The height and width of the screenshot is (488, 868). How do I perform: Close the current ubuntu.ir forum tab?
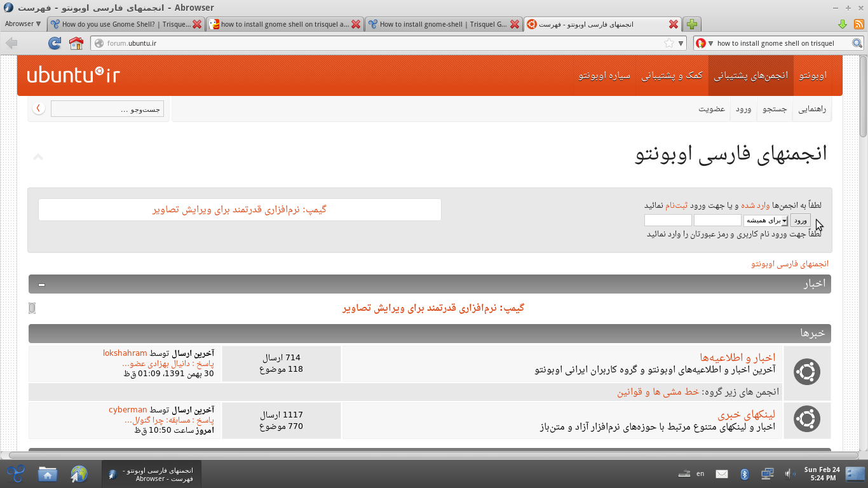[674, 24]
